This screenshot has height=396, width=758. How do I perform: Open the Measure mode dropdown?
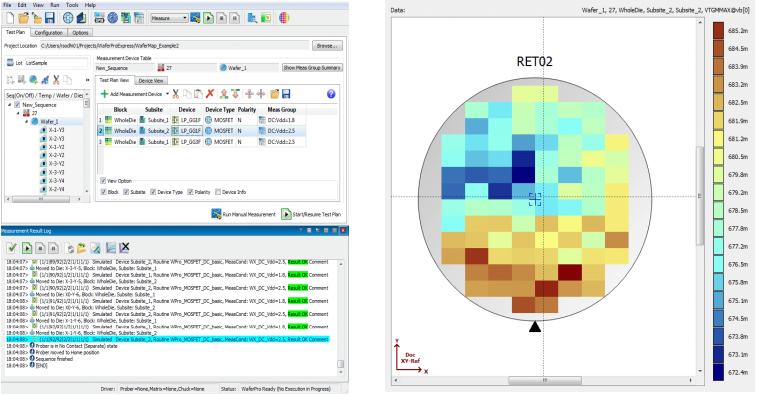coord(169,18)
